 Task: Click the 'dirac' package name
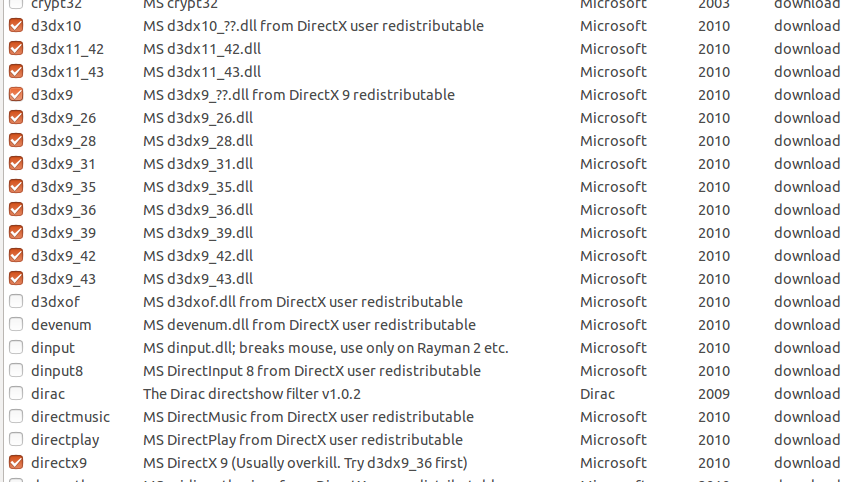tap(48, 393)
